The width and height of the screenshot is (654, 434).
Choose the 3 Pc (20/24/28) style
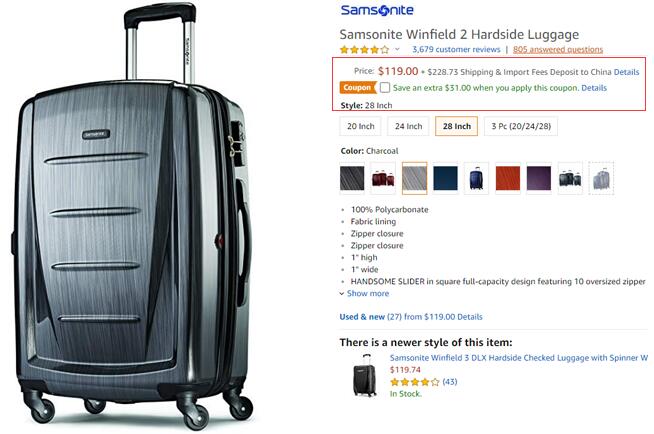pyautogui.click(x=521, y=126)
